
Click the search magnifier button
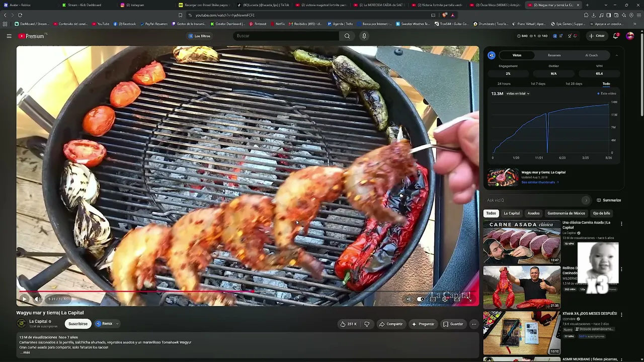pos(347,36)
